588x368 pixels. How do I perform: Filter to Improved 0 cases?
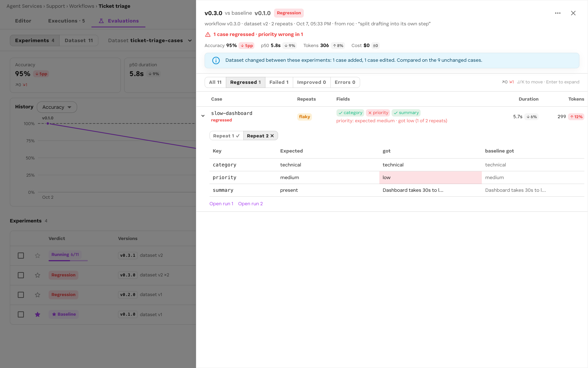point(312,82)
